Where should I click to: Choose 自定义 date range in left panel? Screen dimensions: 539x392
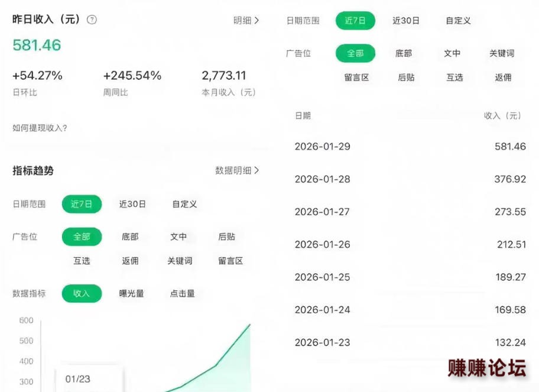coord(184,204)
